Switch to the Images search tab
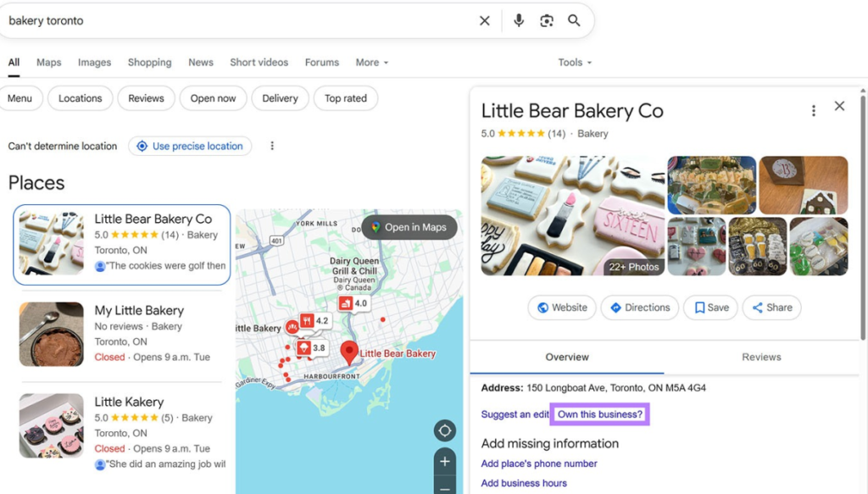Image resolution: width=868 pixels, height=494 pixels. pyautogui.click(x=95, y=63)
